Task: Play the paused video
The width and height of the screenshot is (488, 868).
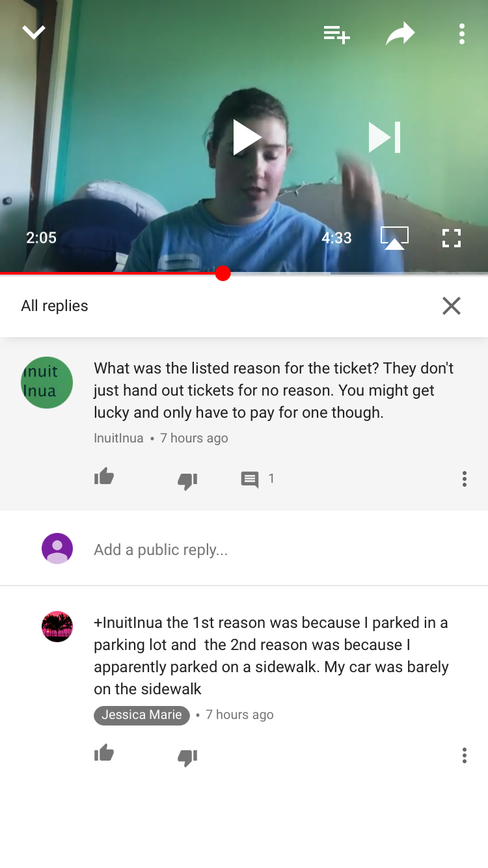Action: [247, 137]
